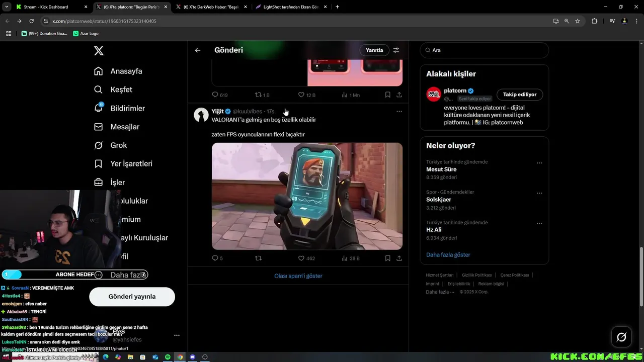The image size is (644, 362).
Task: Open Spotify from the taskbar
Action: (x=168, y=357)
